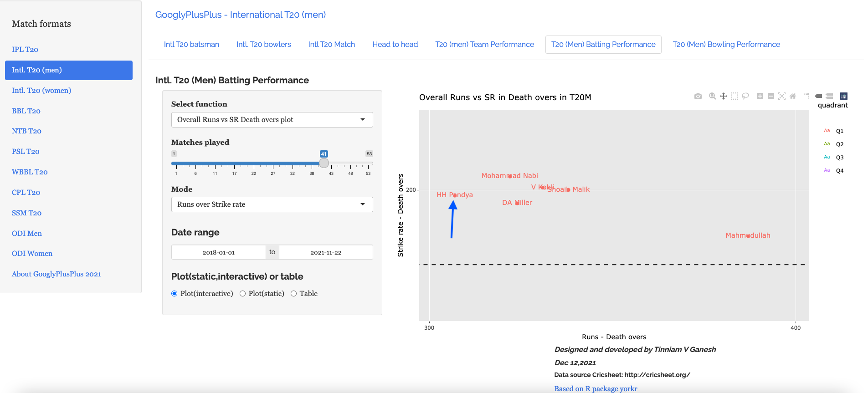Click the Zoom out minus icon
Viewport: 868px width, 393px height.
coord(771,96)
